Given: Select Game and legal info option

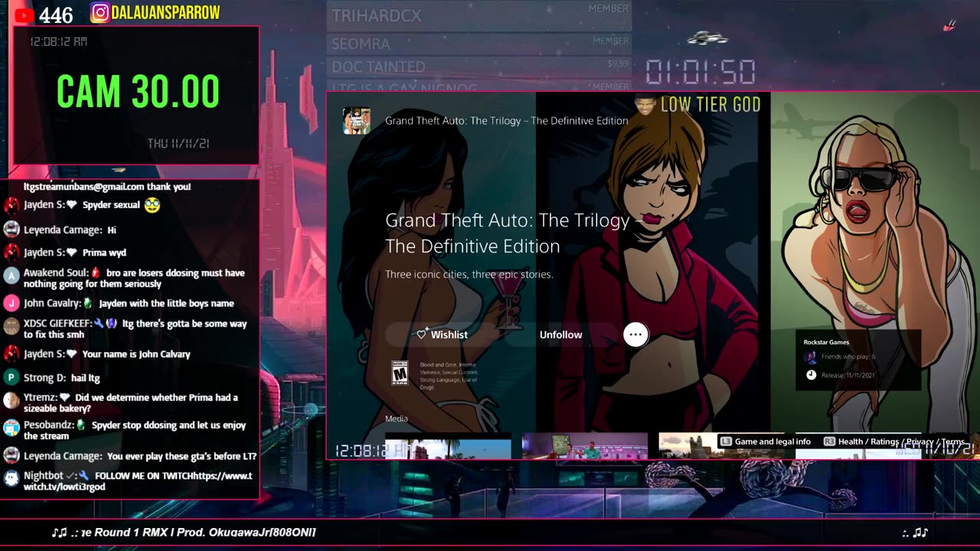Looking at the screenshot, I should 766,442.
